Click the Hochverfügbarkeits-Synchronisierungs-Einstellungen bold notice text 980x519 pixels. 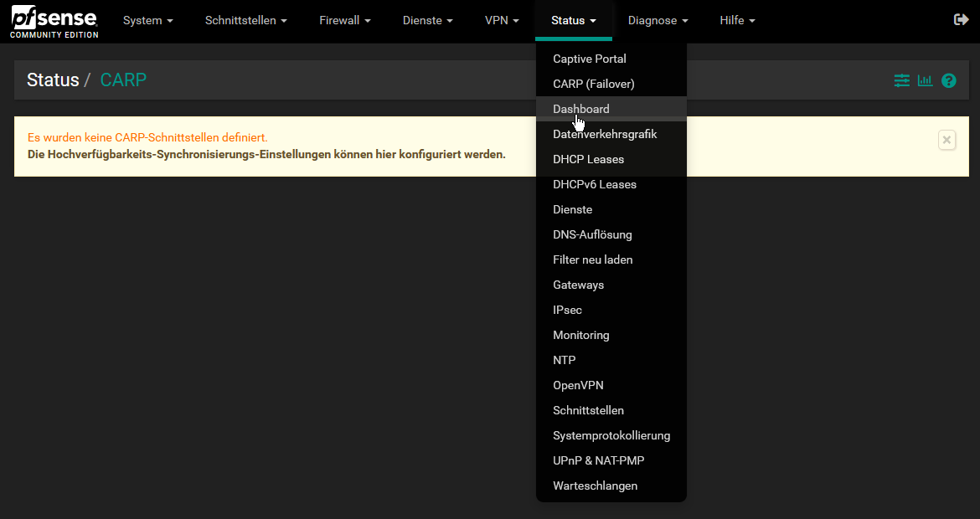click(266, 154)
